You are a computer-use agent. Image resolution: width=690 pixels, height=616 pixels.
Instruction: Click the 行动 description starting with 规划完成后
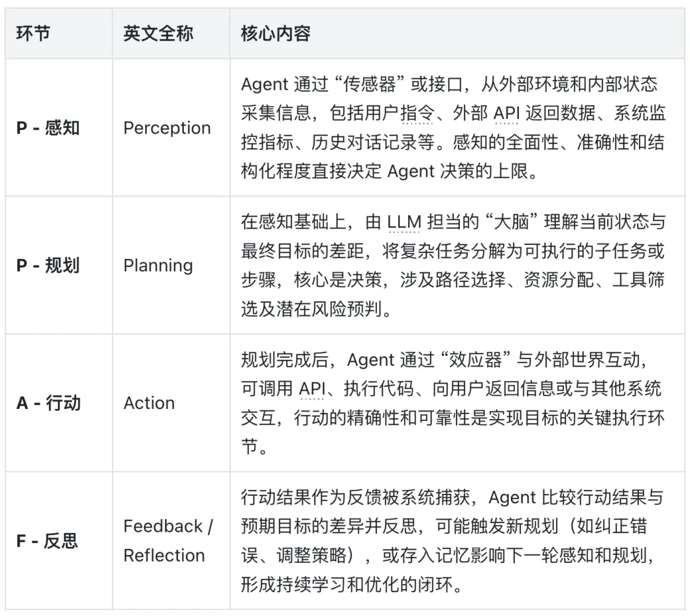point(452,403)
